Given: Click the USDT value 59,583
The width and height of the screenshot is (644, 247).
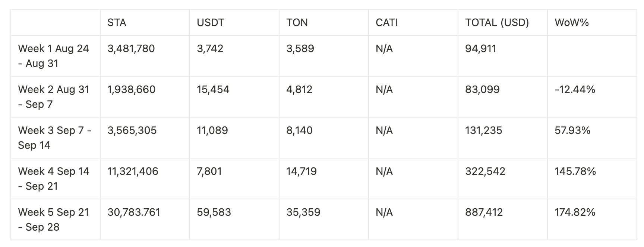Looking at the screenshot, I should 214,212.
